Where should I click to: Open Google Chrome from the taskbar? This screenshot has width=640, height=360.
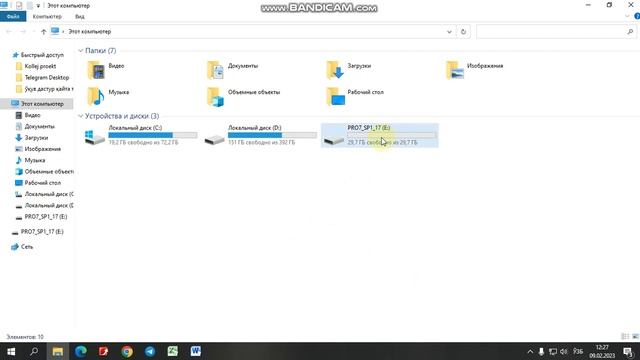[127, 351]
